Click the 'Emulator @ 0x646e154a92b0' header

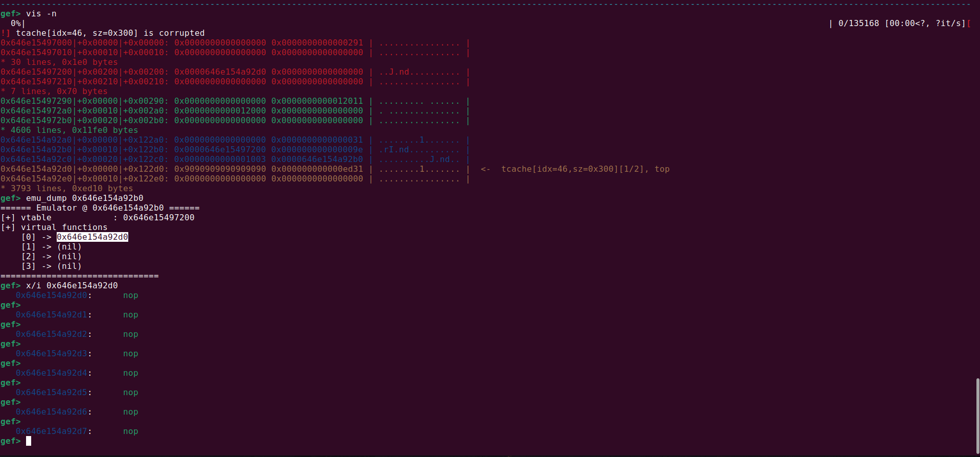[x=100, y=208]
